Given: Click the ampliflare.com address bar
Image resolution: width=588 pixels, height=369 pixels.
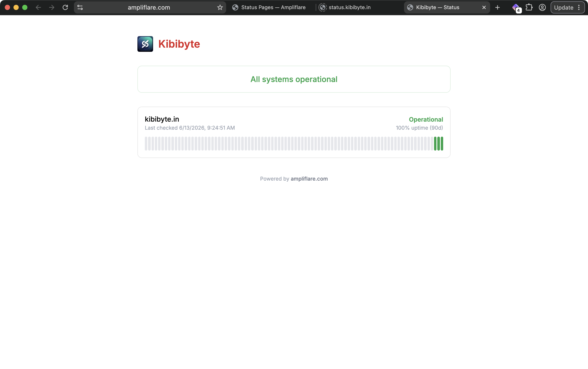Looking at the screenshot, I should 149,7.
